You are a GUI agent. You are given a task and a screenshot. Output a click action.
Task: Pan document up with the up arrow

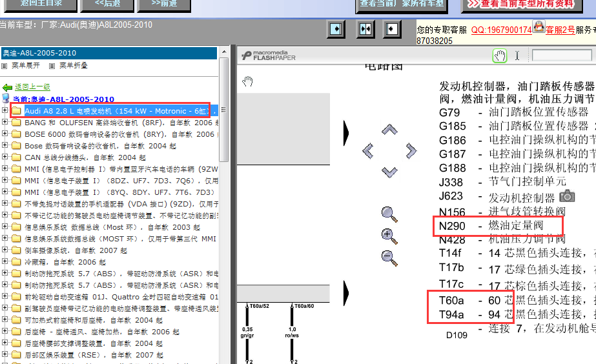point(389,130)
